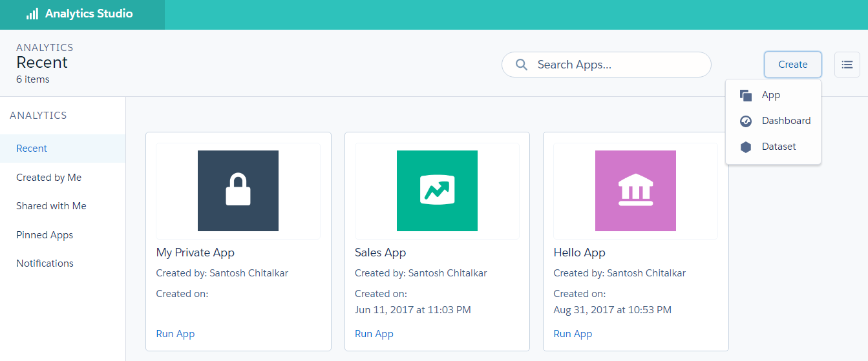
Task: Click the Analytics Studio bar chart logo
Action: [32, 14]
